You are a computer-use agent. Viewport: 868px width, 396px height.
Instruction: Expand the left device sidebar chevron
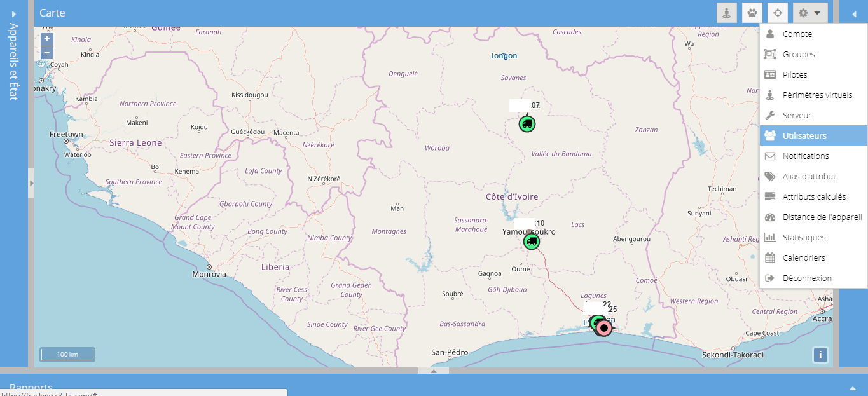point(31,182)
